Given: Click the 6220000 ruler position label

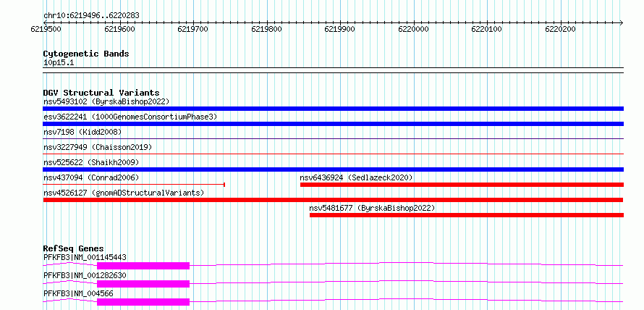Looking at the screenshot, I should point(413,29).
